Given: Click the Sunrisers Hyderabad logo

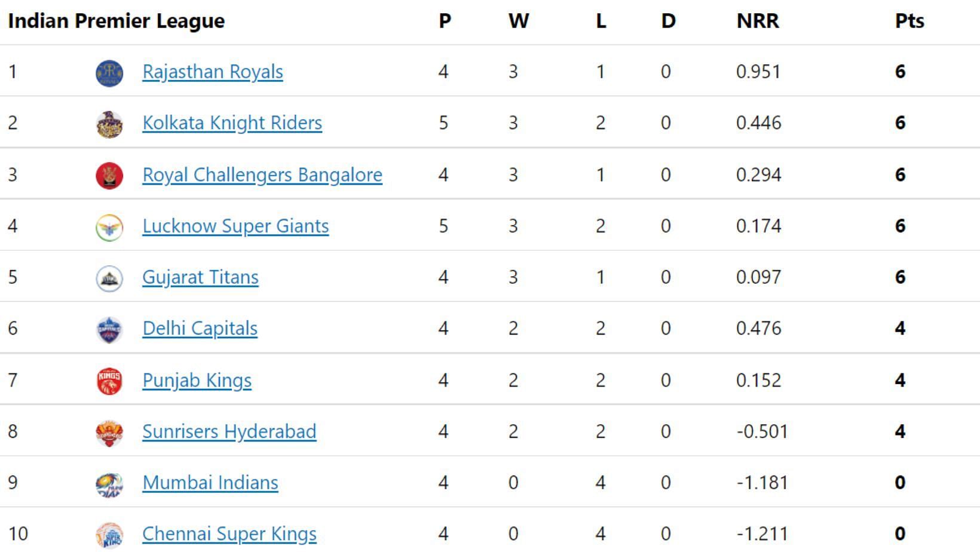Looking at the screenshot, I should [109, 433].
